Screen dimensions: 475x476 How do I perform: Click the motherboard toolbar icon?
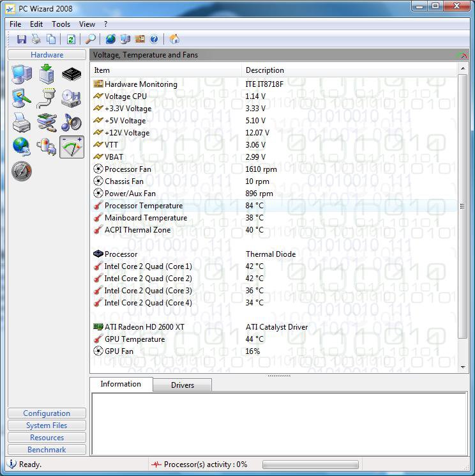140,39
